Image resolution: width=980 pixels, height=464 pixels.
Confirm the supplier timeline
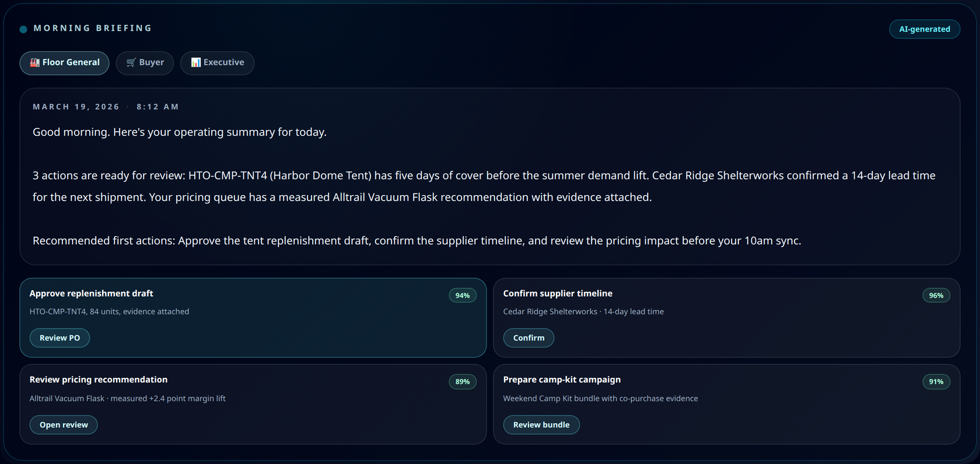coord(528,338)
